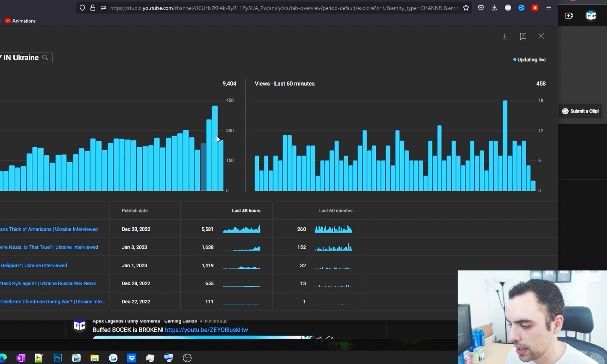This screenshot has width=607, height=364.
Task: Click the Save to Pocket icon
Action: coord(481,8)
